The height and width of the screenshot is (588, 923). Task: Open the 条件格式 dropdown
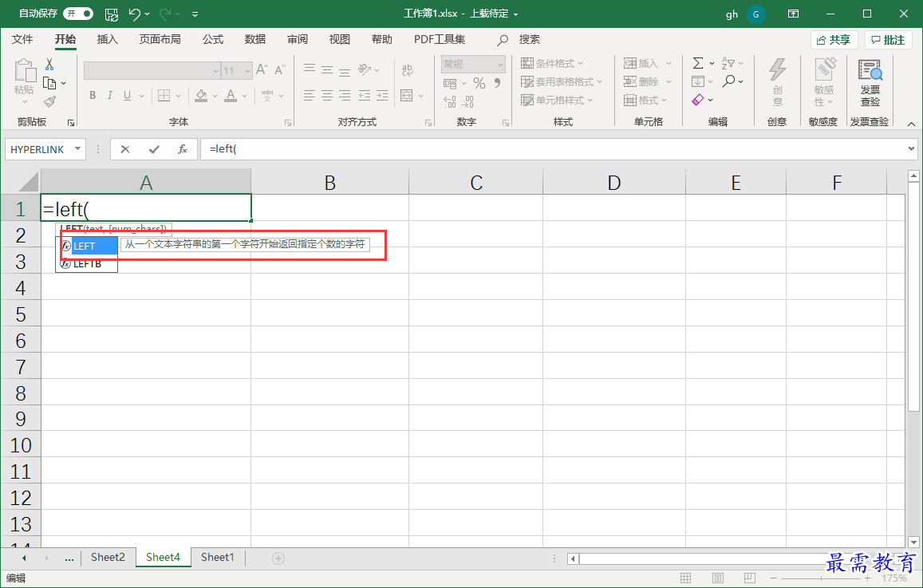coord(552,64)
